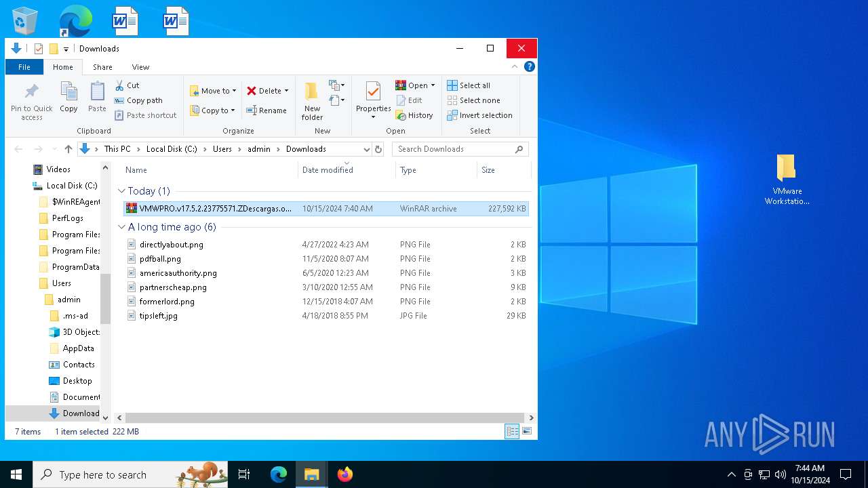Screen dimensions: 868x488
Task: Go up one folder level
Action: tap(68, 149)
